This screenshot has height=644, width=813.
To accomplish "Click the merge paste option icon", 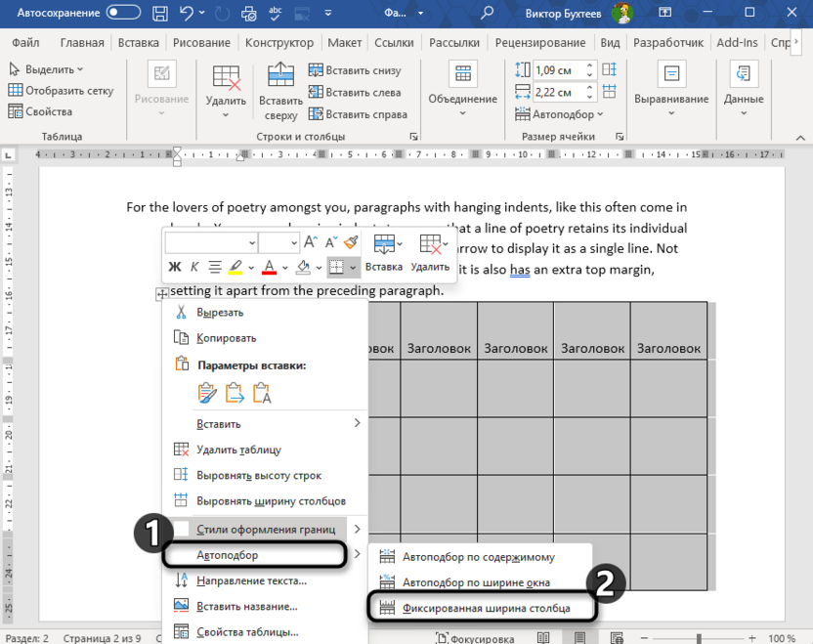I will [x=235, y=393].
